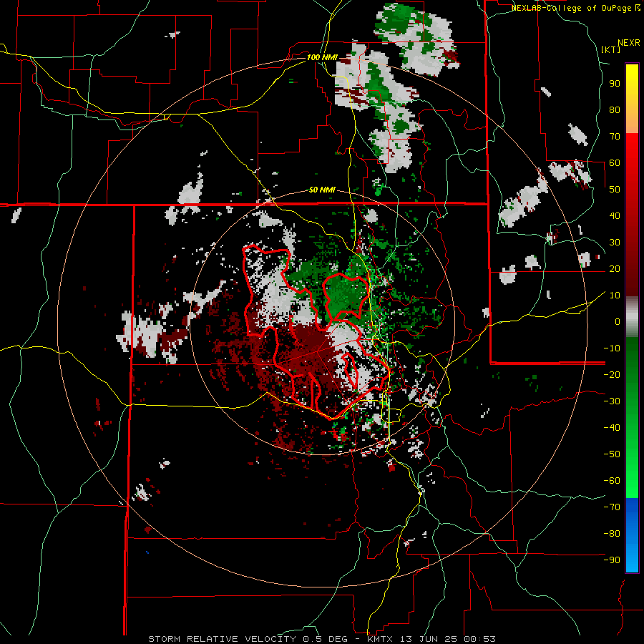
Task: Click the 50 value on velocity scale
Action: tap(615, 190)
